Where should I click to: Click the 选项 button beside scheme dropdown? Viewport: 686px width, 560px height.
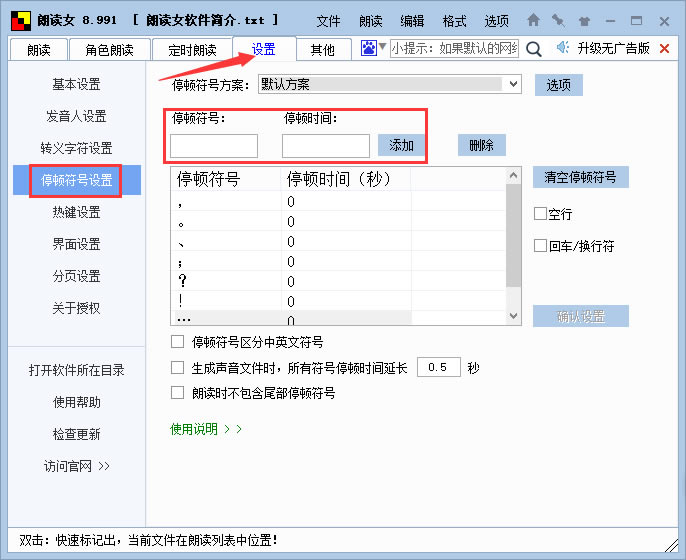pos(559,85)
